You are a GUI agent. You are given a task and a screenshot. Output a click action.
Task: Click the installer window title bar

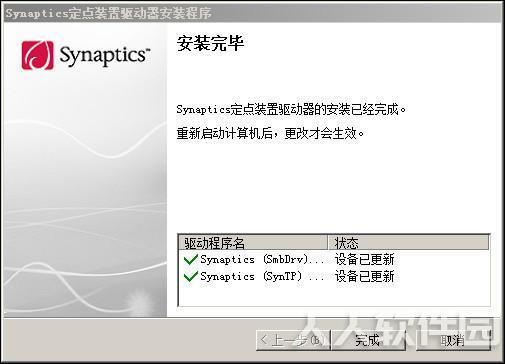252,13
